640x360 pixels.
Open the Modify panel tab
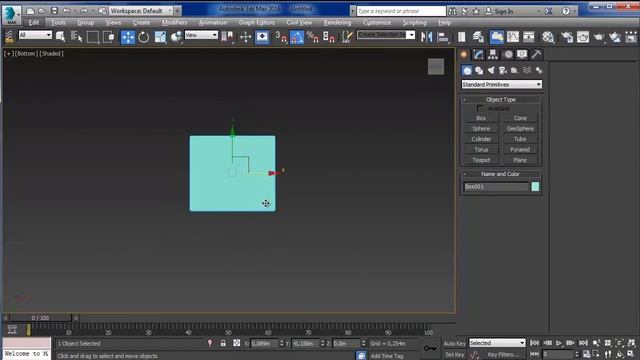coord(478,54)
